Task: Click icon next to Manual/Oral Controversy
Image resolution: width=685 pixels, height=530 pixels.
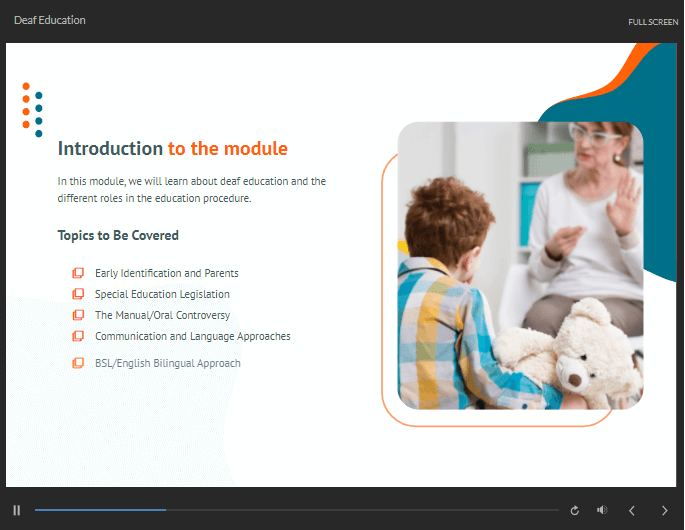Action: 78,315
